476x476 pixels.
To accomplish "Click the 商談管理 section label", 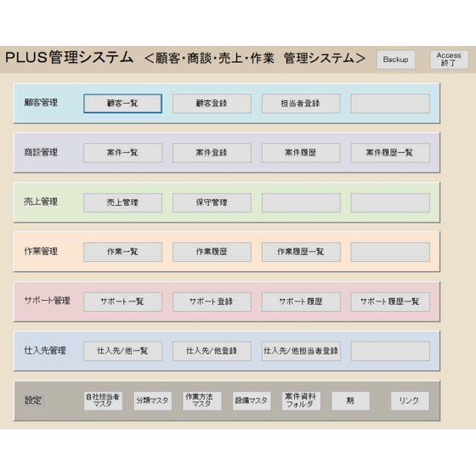I will (x=41, y=152).
